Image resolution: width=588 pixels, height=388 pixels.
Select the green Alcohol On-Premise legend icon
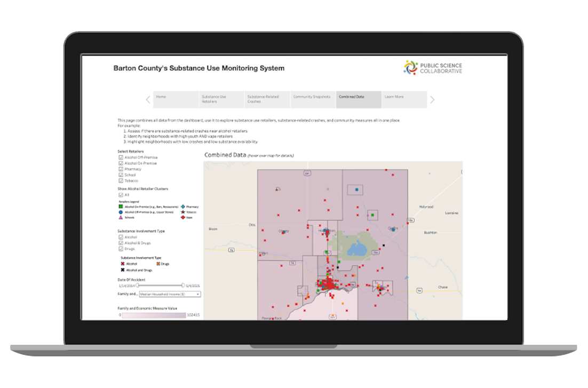(x=121, y=207)
